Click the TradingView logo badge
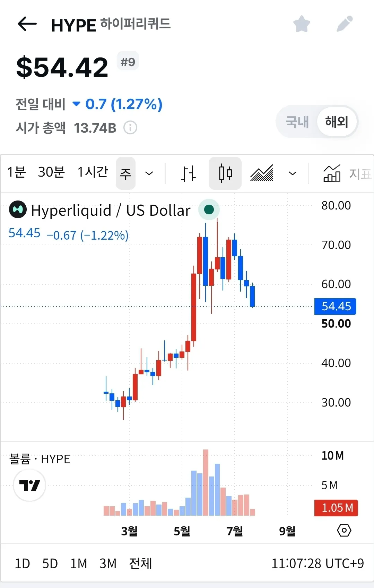Screen dimensions: 374x588 [29, 485]
